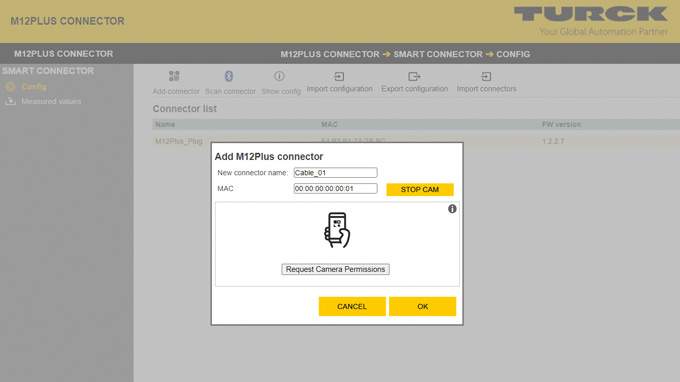Image resolution: width=680 pixels, height=382 pixels.
Task: Click the Import configuration icon
Action: coord(339,77)
